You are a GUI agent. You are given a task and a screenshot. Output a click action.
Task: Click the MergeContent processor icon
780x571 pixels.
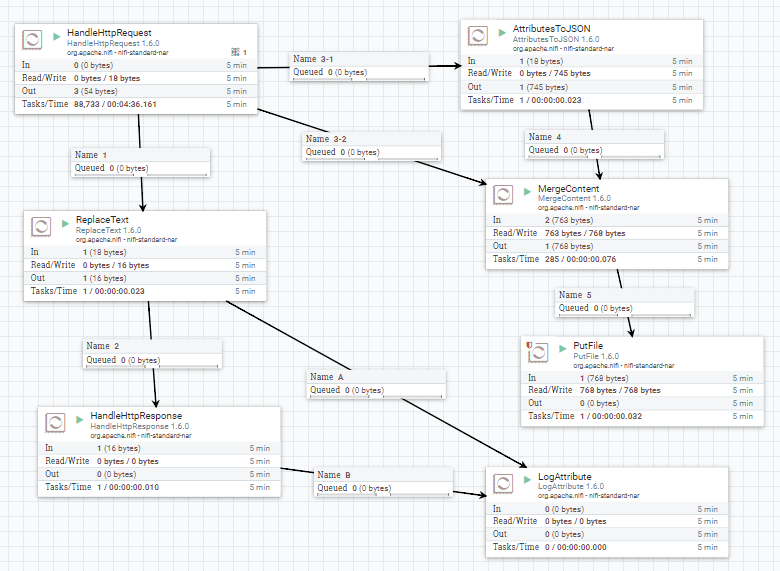(505, 195)
